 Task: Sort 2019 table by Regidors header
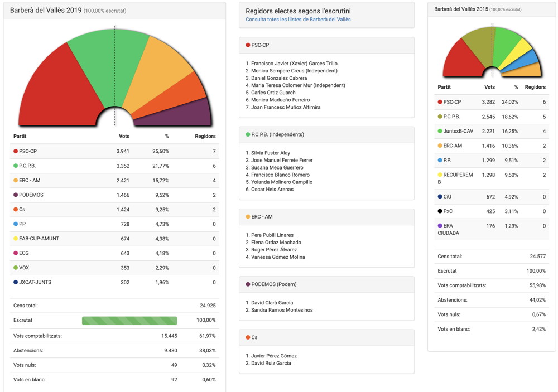pyautogui.click(x=205, y=136)
